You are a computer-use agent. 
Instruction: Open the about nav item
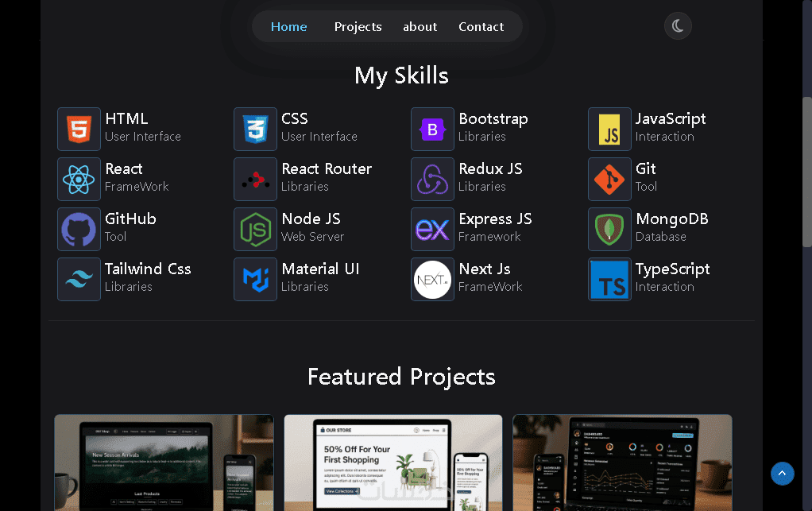tap(420, 26)
